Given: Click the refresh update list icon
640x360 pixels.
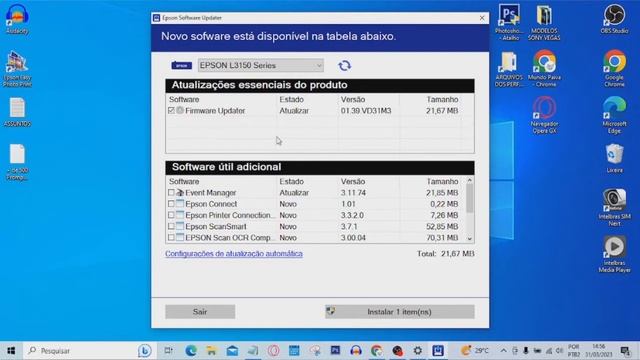Looking at the screenshot, I should coord(344,65).
